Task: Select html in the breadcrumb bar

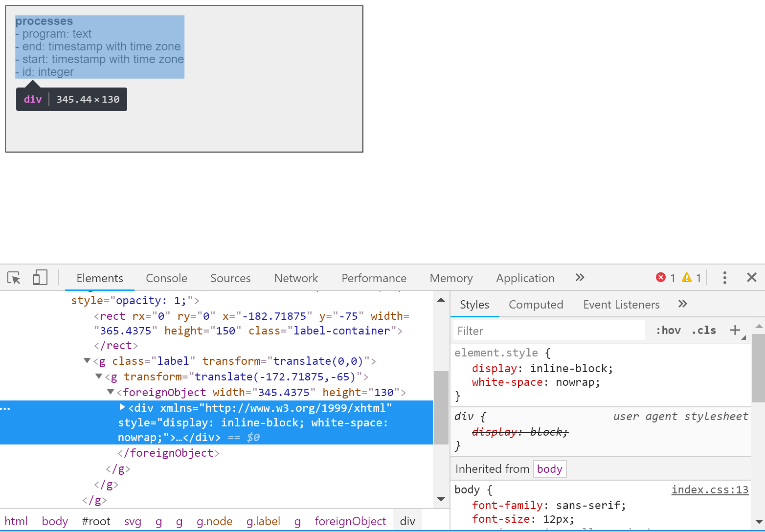Action: (x=16, y=521)
